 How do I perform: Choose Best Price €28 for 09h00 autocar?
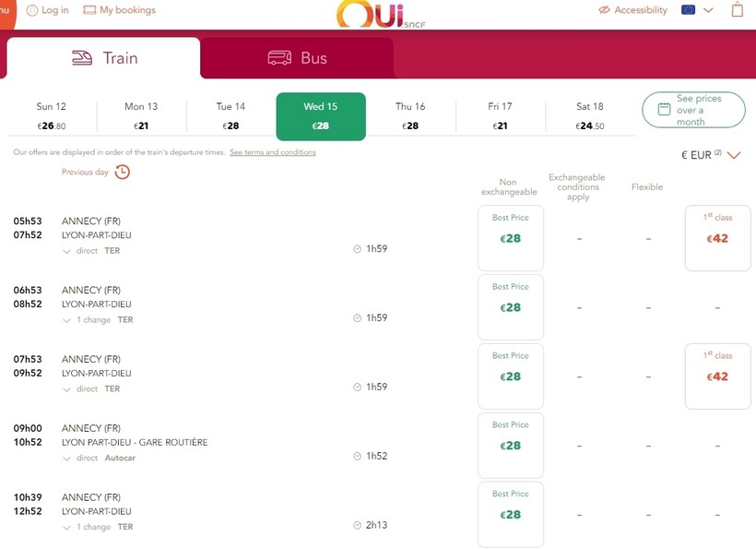tap(511, 445)
